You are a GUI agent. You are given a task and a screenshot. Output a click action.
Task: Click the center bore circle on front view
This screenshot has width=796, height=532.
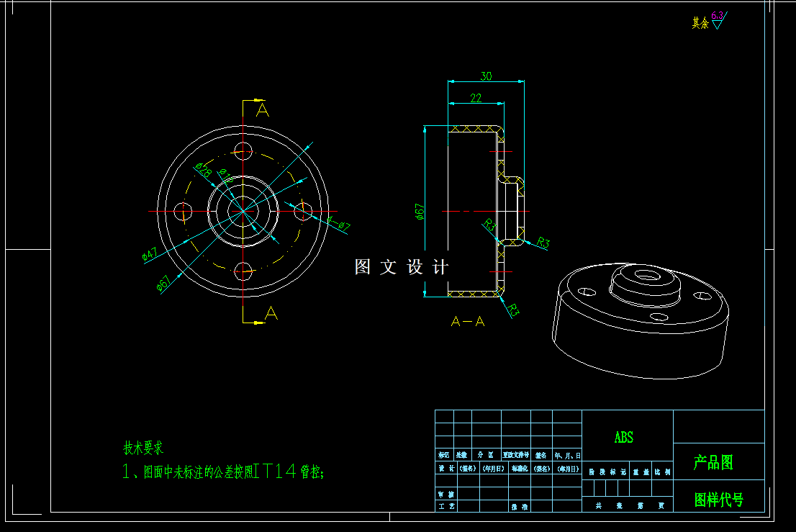click(243, 211)
